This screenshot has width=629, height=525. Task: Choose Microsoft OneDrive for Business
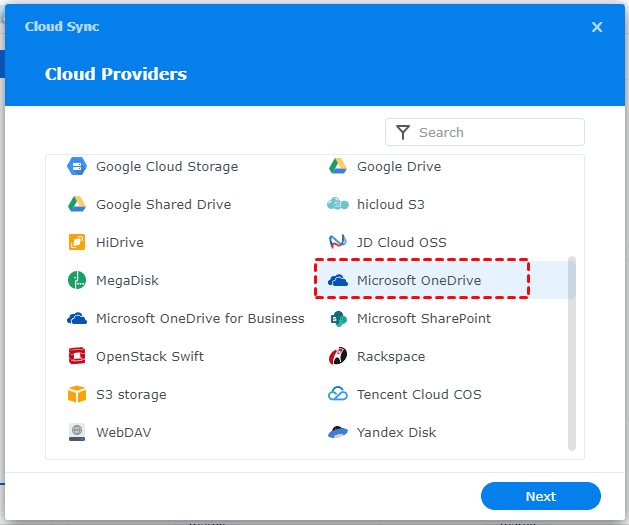click(x=199, y=319)
